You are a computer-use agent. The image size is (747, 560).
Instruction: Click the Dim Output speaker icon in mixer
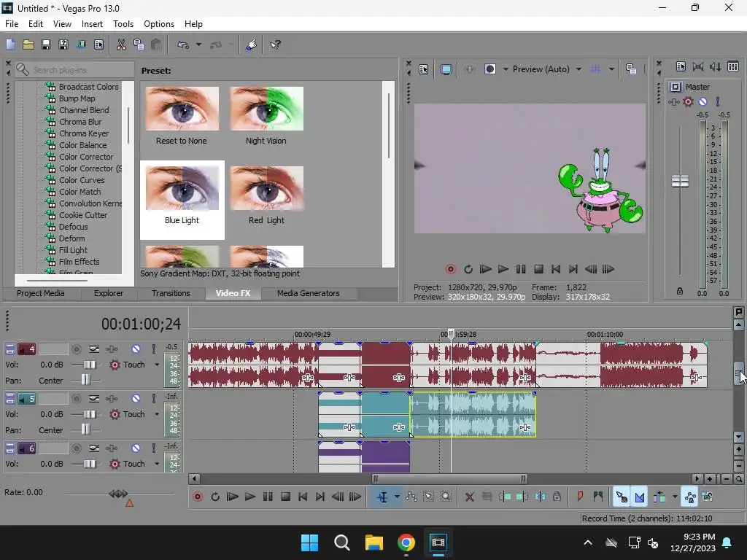click(715, 67)
